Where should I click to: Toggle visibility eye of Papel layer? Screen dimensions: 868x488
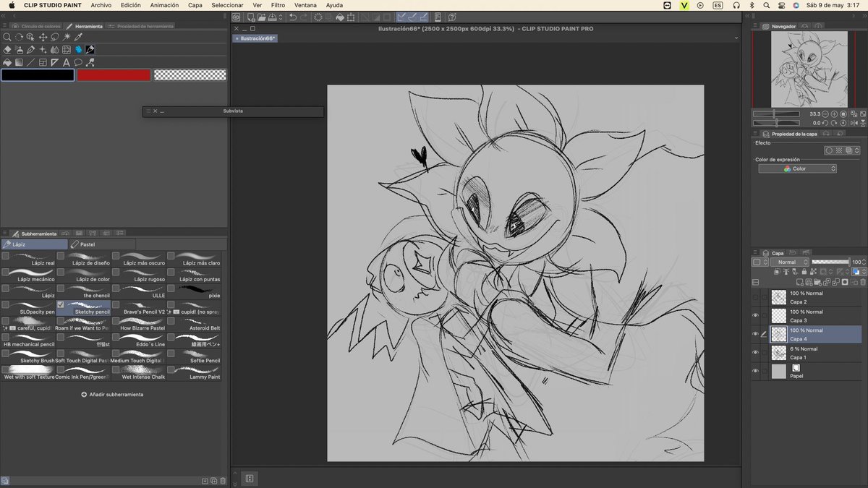click(756, 372)
